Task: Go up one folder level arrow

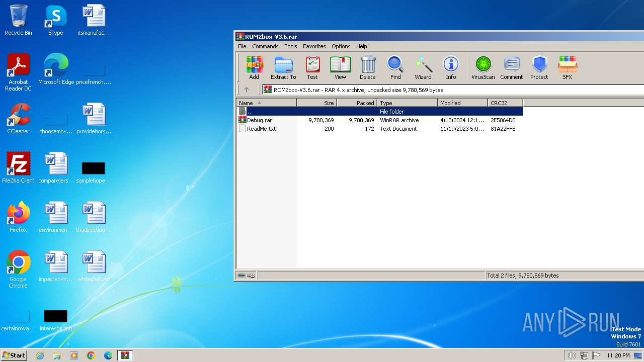Action: (x=247, y=90)
